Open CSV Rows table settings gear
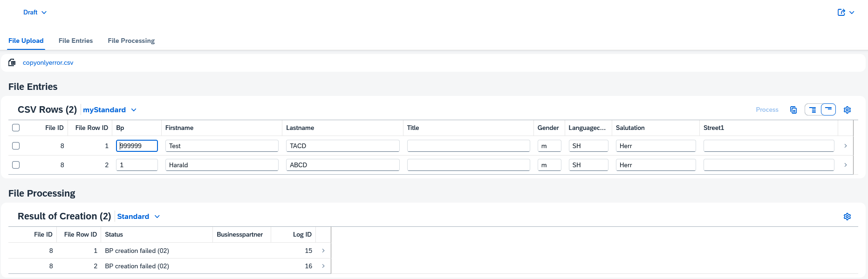 [847, 110]
